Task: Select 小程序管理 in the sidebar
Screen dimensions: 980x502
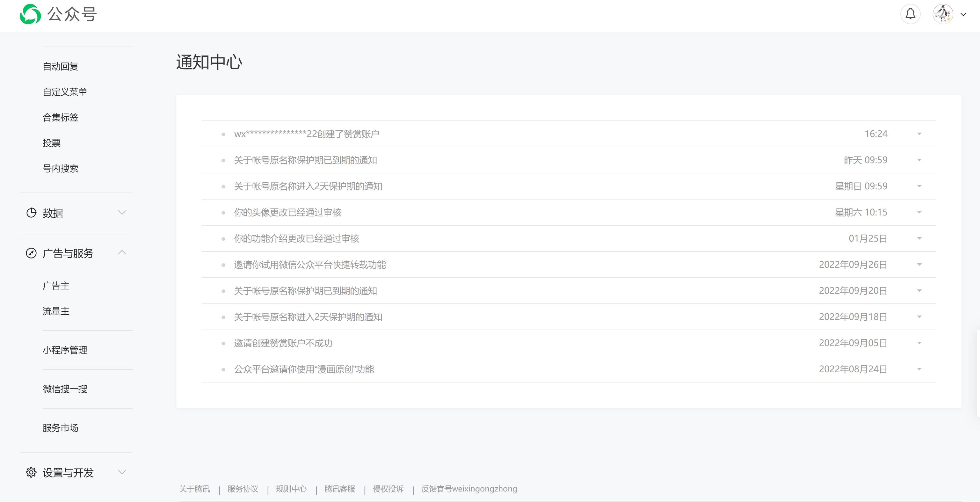Action: click(x=65, y=350)
